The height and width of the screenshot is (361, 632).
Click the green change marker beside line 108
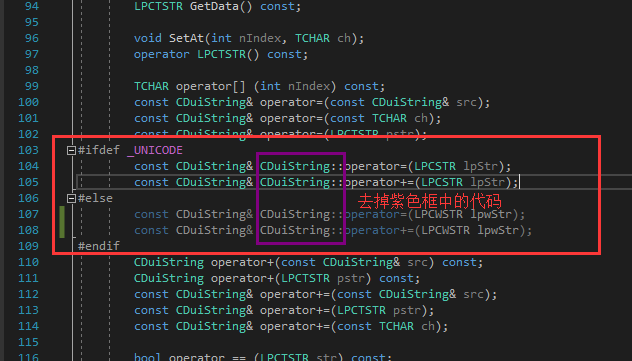point(62,230)
